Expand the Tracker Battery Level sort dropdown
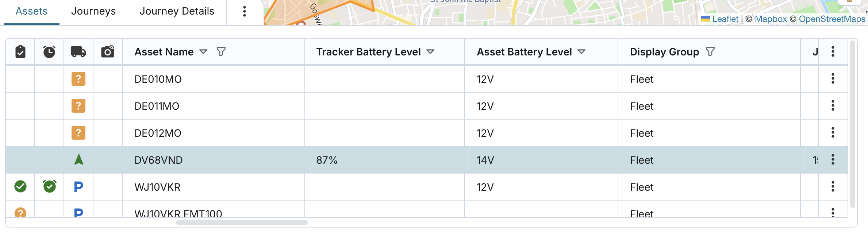This screenshot has height=237, width=868. point(430,52)
